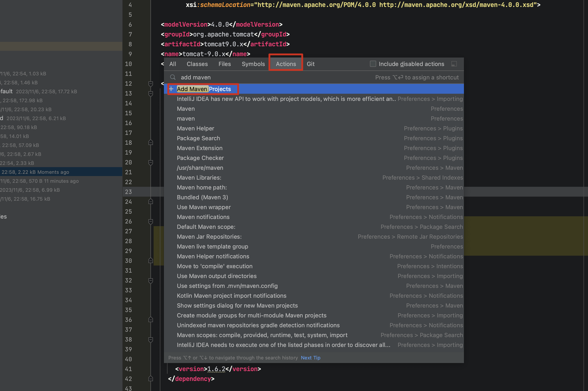
Task: Click the search magnifier icon in popup
Action: pos(173,77)
